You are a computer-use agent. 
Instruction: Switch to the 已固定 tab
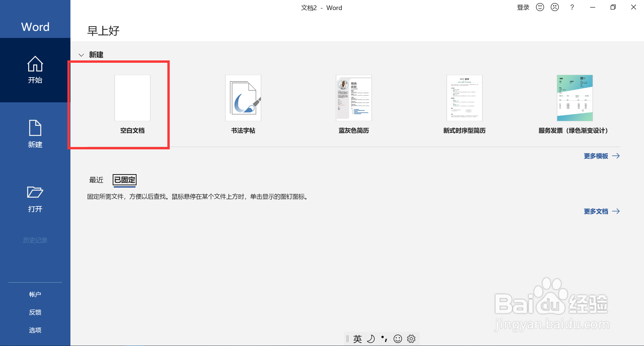point(125,180)
